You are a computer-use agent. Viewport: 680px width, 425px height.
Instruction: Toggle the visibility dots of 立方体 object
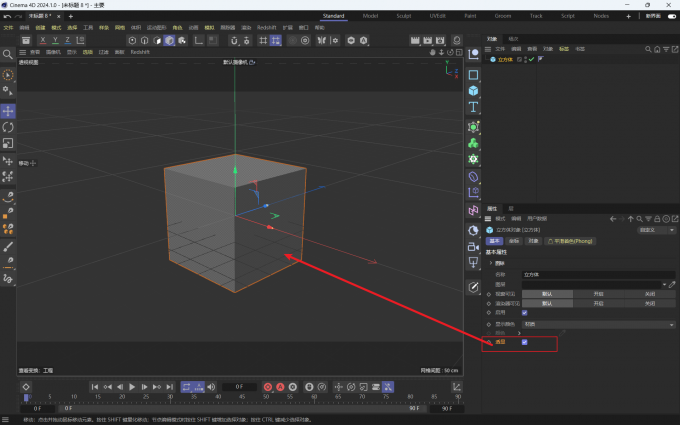point(526,59)
